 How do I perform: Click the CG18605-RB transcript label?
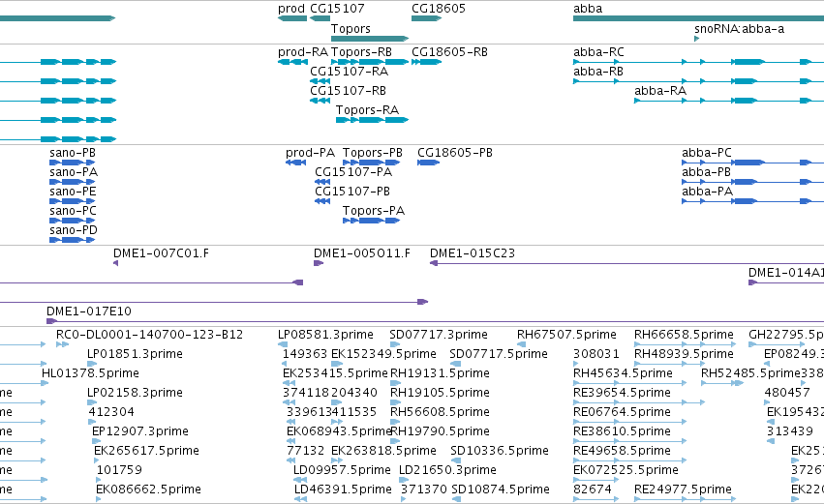[450, 52]
